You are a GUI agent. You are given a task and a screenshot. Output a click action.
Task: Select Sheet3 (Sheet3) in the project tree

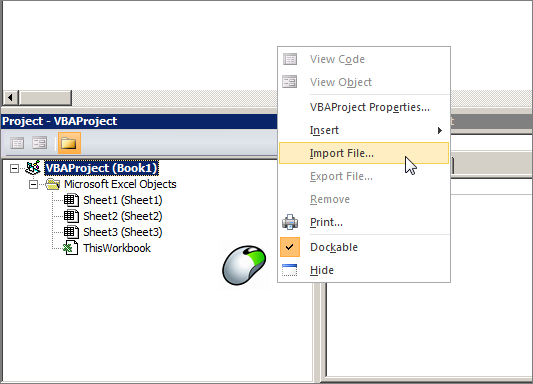click(123, 232)
